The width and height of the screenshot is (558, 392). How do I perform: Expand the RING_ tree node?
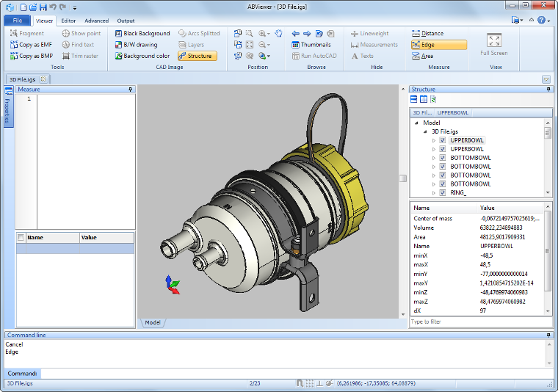433,193
